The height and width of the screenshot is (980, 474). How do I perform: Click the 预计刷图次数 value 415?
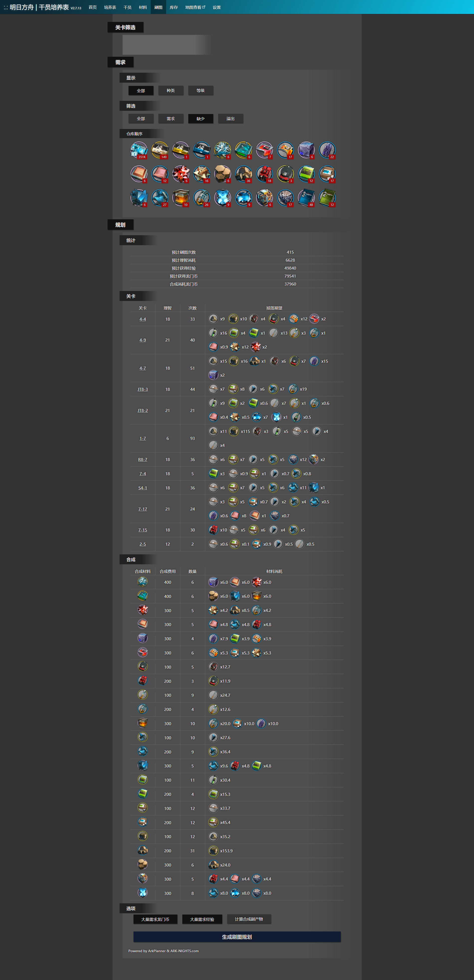pyautogui.click(x=290, y=252)
